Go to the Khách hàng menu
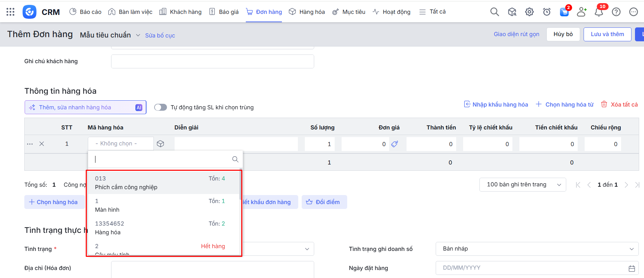Viewport: 644px width, 278px height. click(181, 12)
